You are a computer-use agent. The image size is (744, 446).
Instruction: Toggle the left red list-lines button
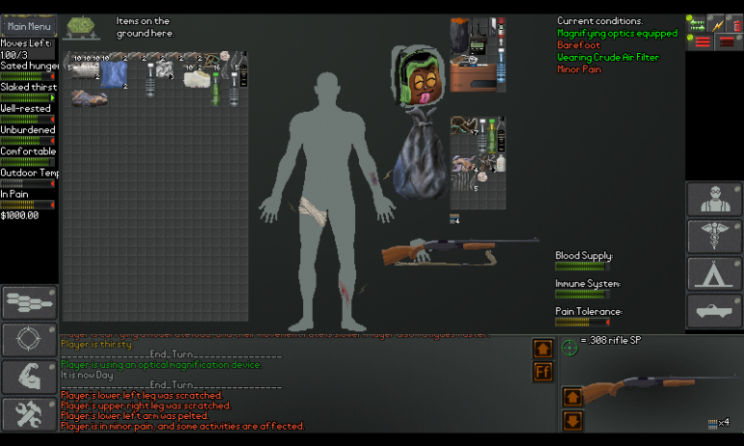click(702, 41)
